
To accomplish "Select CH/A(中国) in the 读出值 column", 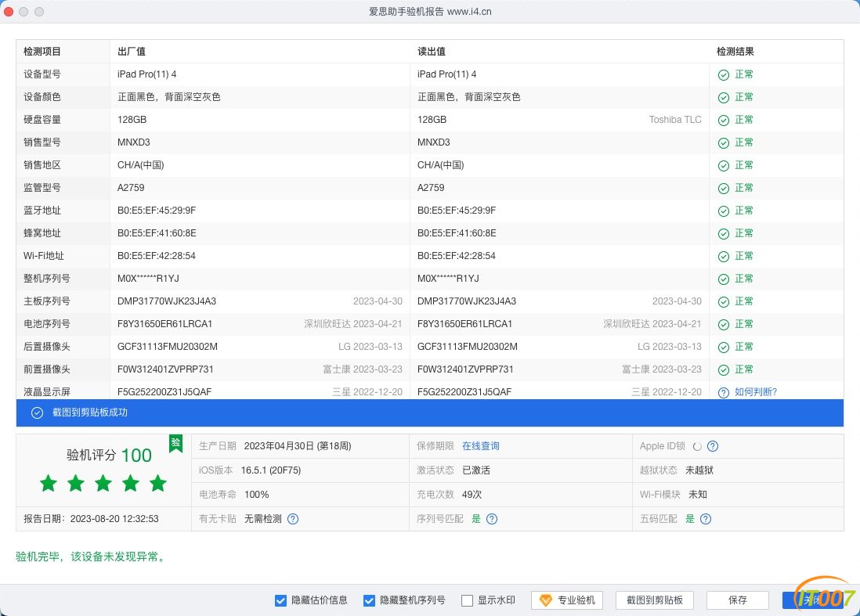I will [x=440, y=165].
